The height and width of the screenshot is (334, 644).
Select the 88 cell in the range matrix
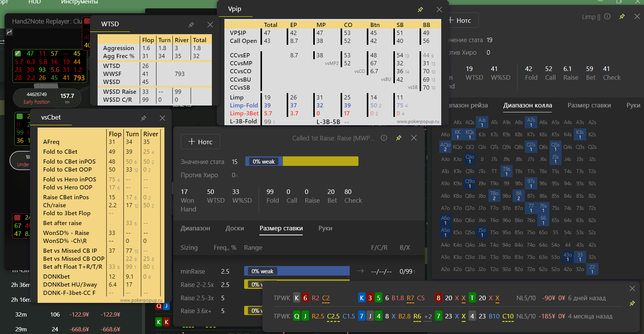click(x=519, y=196)
